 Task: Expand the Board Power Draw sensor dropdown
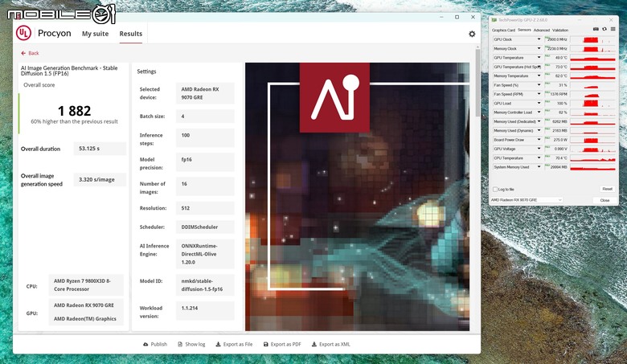(x=539, y=140)
